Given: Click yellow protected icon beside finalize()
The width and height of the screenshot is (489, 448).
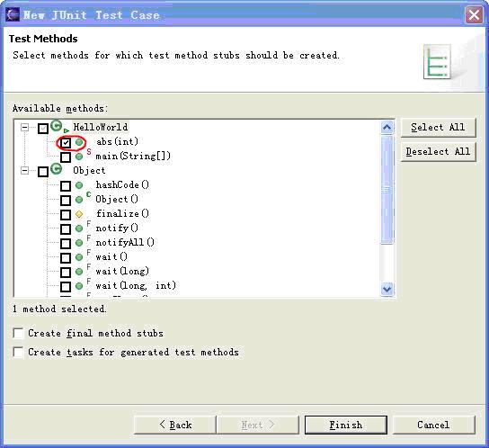Looking at the screenshot, I should [79, 214].
